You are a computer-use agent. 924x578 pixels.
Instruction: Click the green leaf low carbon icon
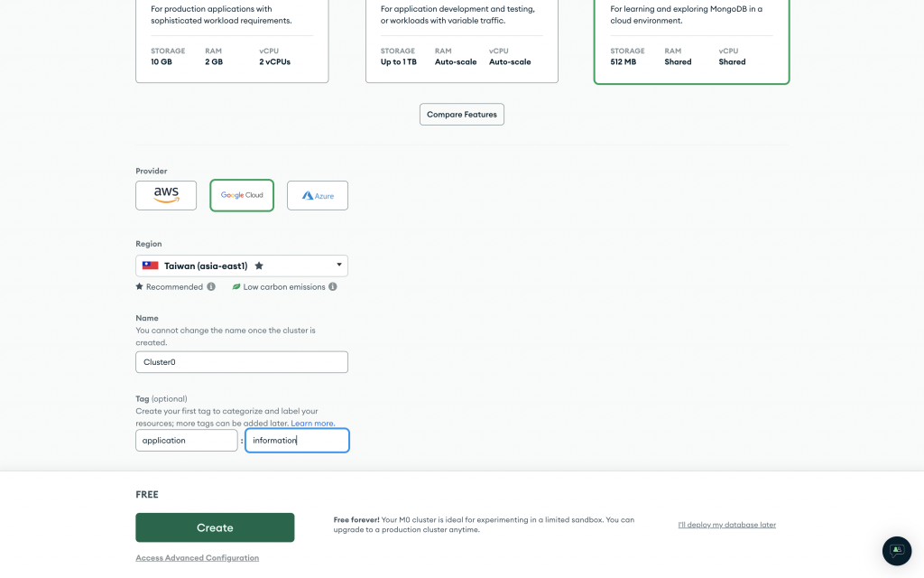[x=236, y=286]
